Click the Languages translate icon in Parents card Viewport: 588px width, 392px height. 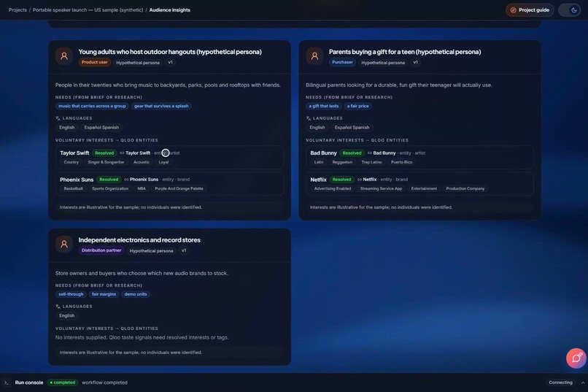(x=309, y=118)
